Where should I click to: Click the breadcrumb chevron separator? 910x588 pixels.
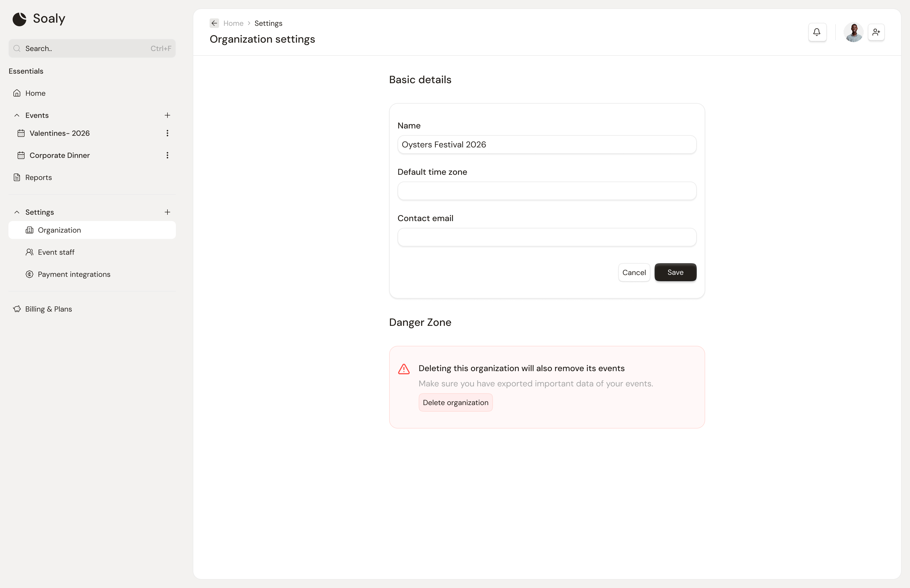pyautogui.click(x=249, y=23)
